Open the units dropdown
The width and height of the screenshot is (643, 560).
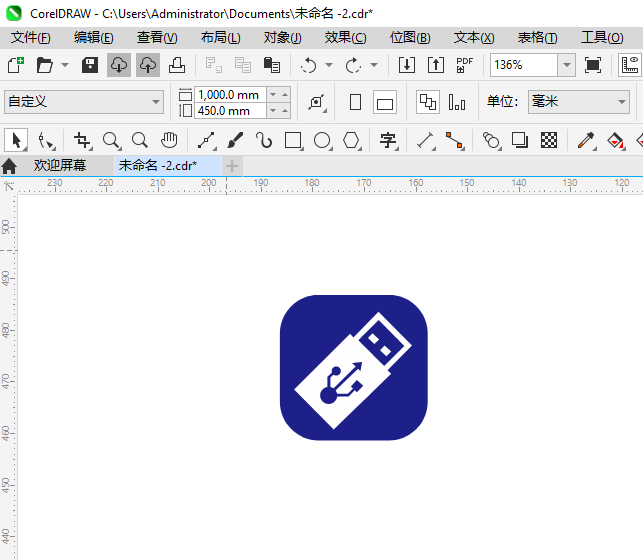[x=622, y=102]
